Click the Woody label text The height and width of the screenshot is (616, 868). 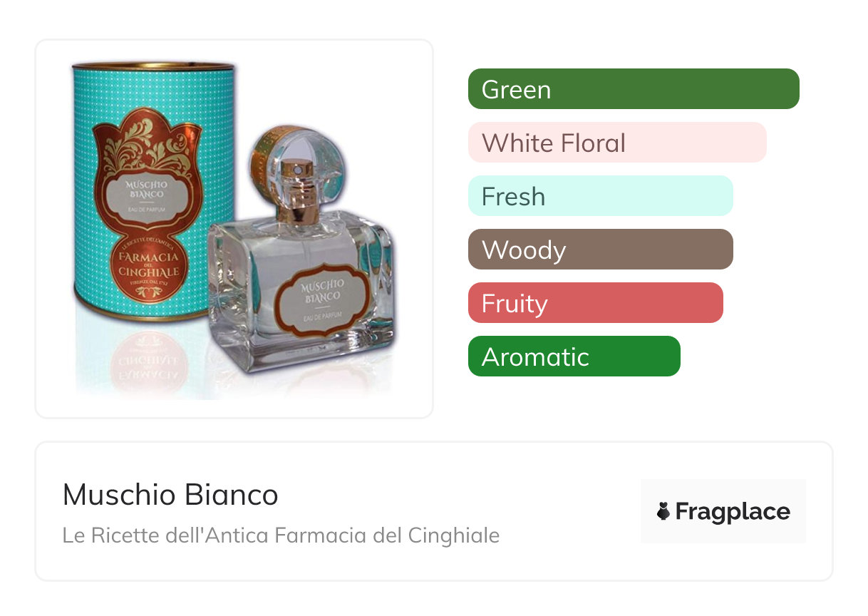[524, 250]
